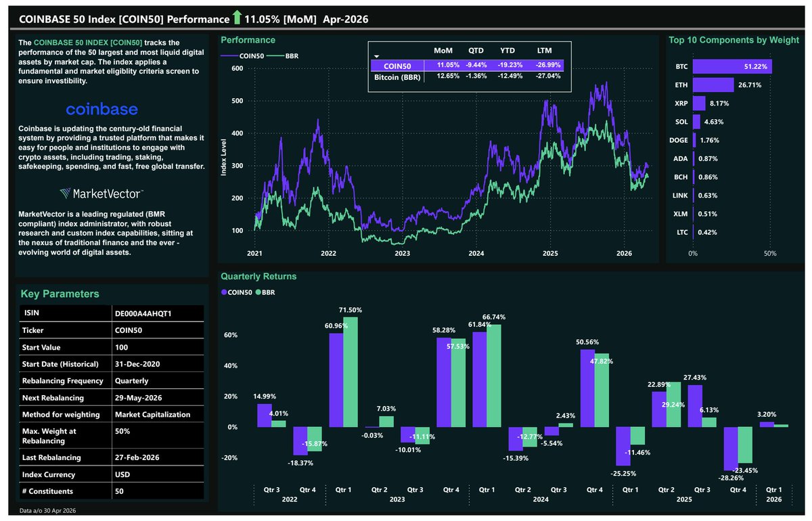Click the ISIN value DE000A4AHQT1
812x521 pixels.
pos(141,314)
